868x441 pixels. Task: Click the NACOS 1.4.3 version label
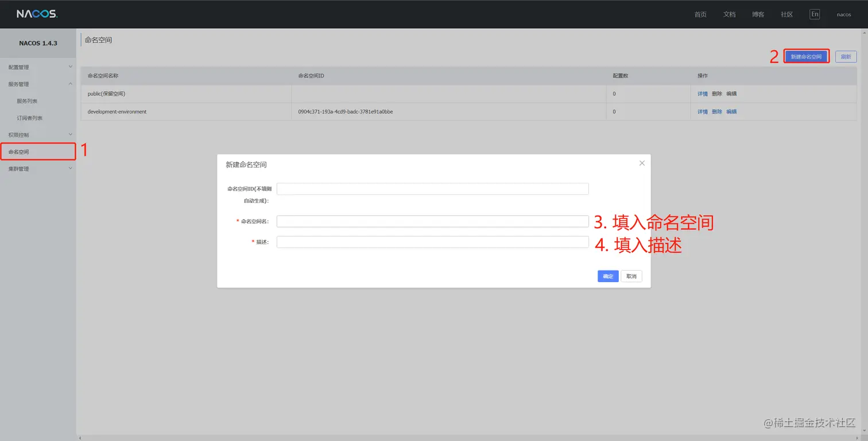[x=38, y=43]
